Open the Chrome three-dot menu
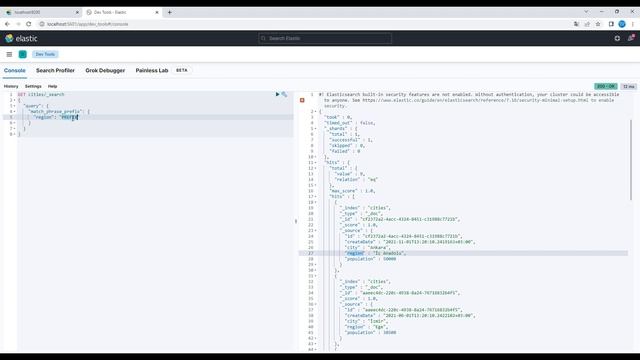The image size is (640, 360). [x=633, y=24]
